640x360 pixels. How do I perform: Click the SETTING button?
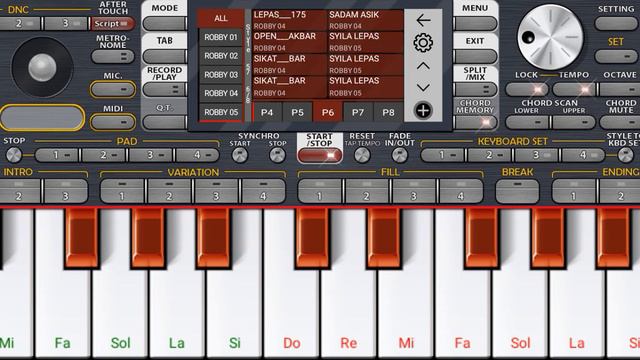616,23
